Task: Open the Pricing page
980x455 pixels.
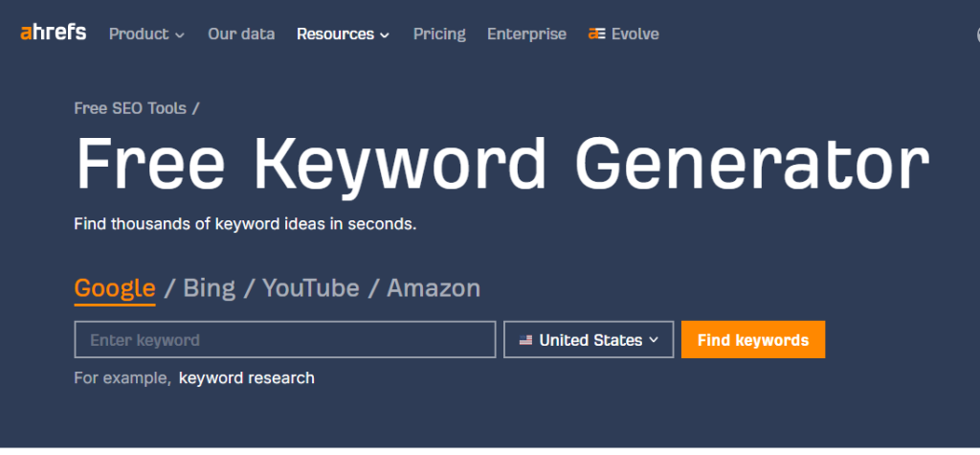Action: click(x=439, y=34)
